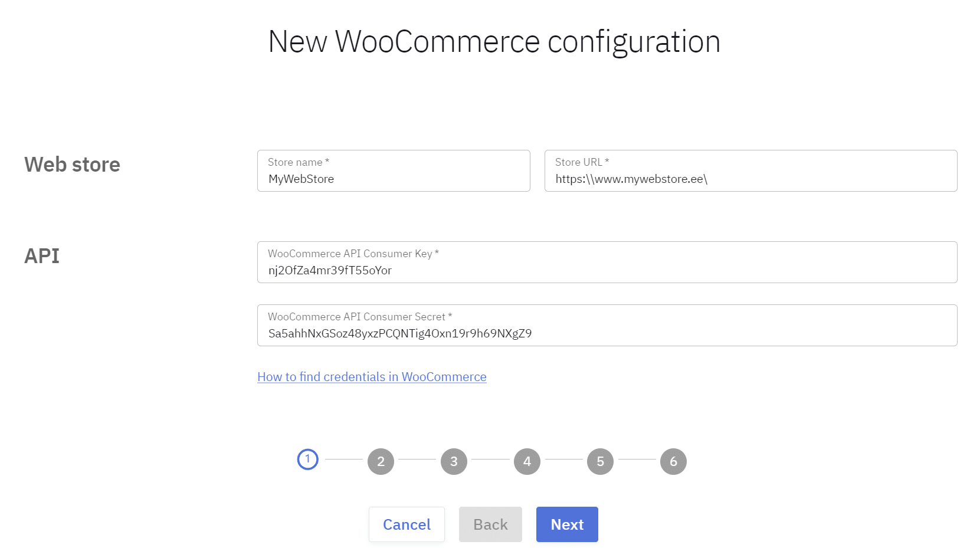The image size is (980, 548).
Task: Go to step 4 circle
Action: [x=527, y=461]
